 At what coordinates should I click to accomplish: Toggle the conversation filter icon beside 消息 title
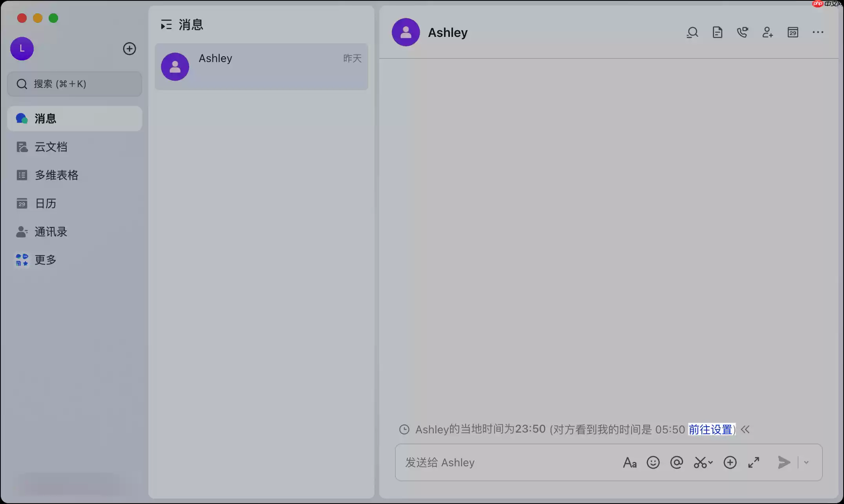click(166, 24)
